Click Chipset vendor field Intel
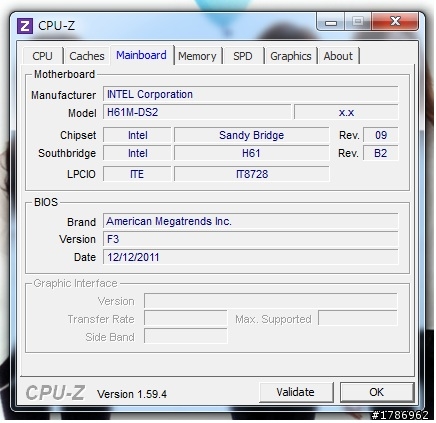 [x=137, y=135]
